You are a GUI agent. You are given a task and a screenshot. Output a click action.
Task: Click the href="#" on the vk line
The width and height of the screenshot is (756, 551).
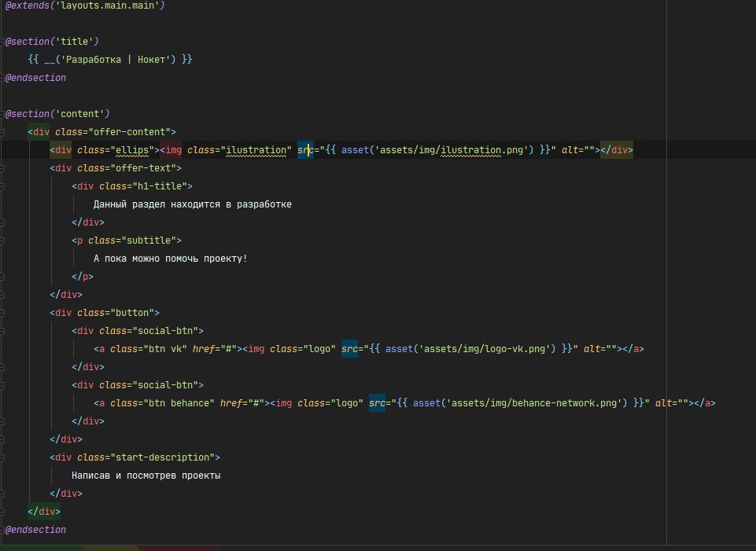(x=215, y=349)
